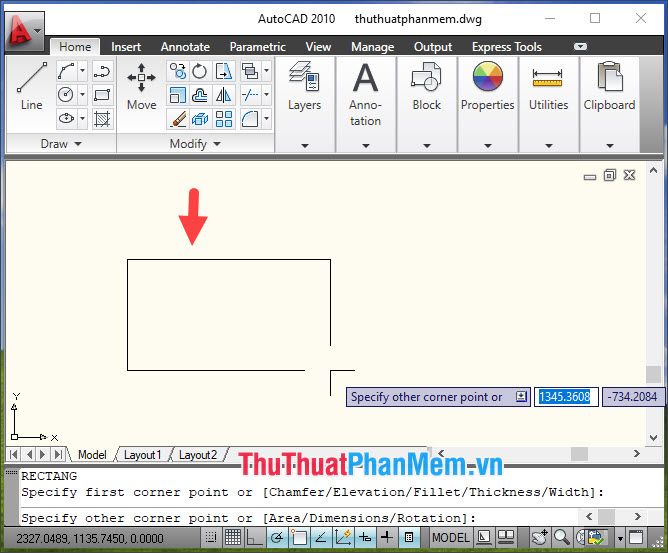Select the Polyline tool
Viewport: 668px width, 553px height.
coord(102,71)
